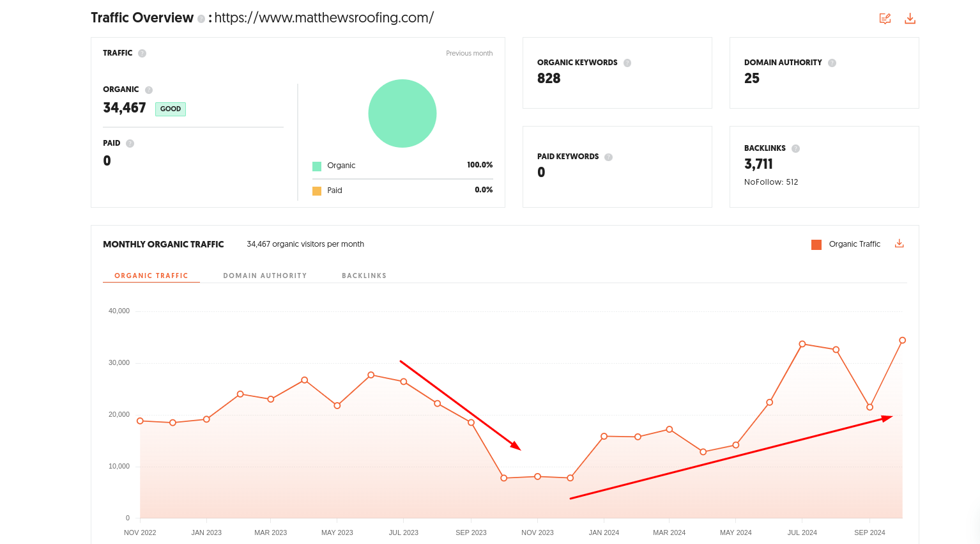This screenshot has width=980, height=544.
Task: Click the JAN 2024 x-axis label
Action: tap(604, 532)
